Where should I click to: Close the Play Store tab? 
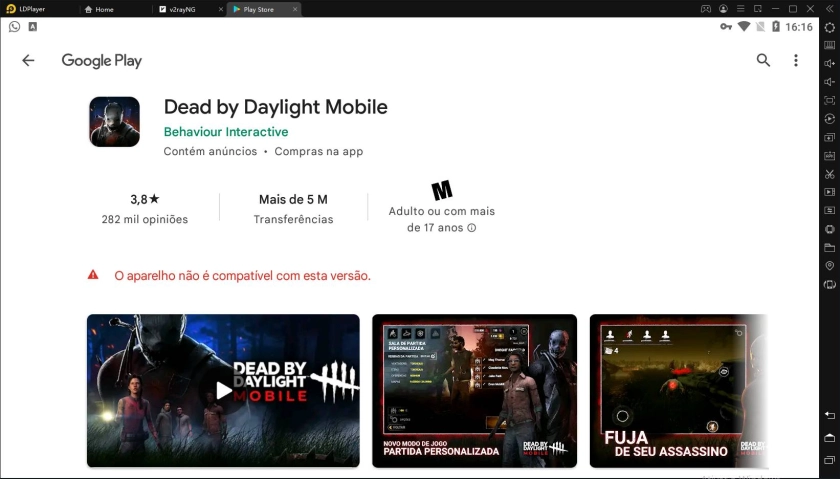pos(295,9)
